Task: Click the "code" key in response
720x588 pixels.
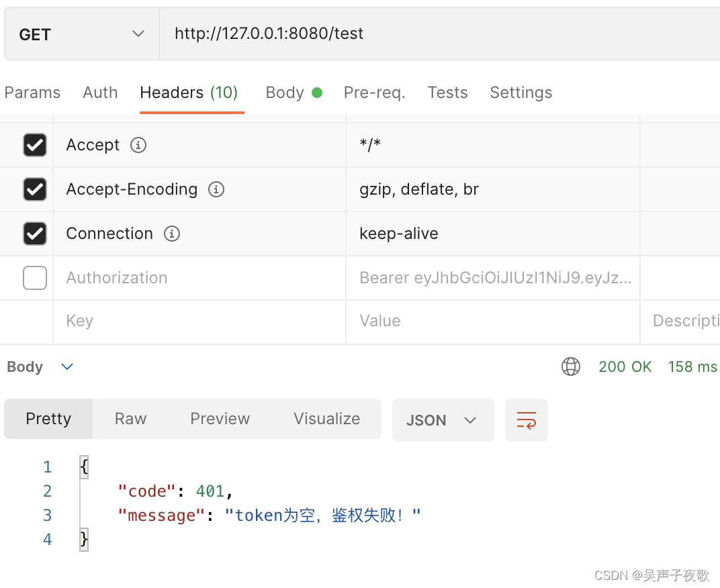Action: (146, 491)
